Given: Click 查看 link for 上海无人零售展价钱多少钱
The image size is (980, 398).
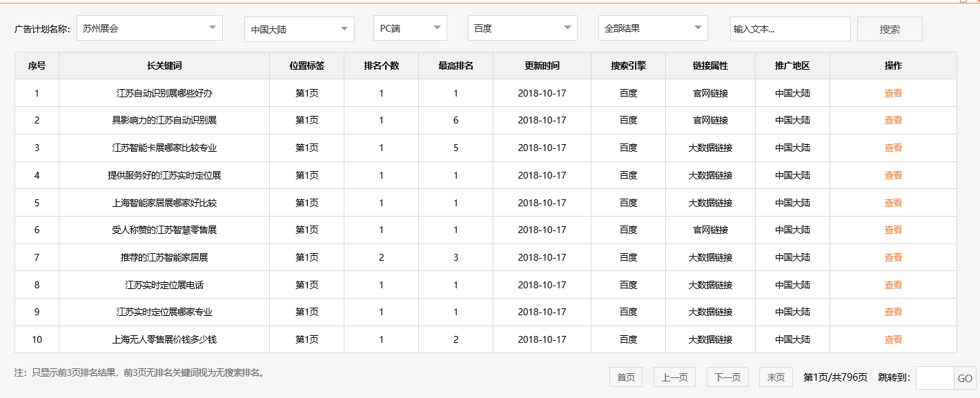Looking at the screenshot, I should coord(893,339).
